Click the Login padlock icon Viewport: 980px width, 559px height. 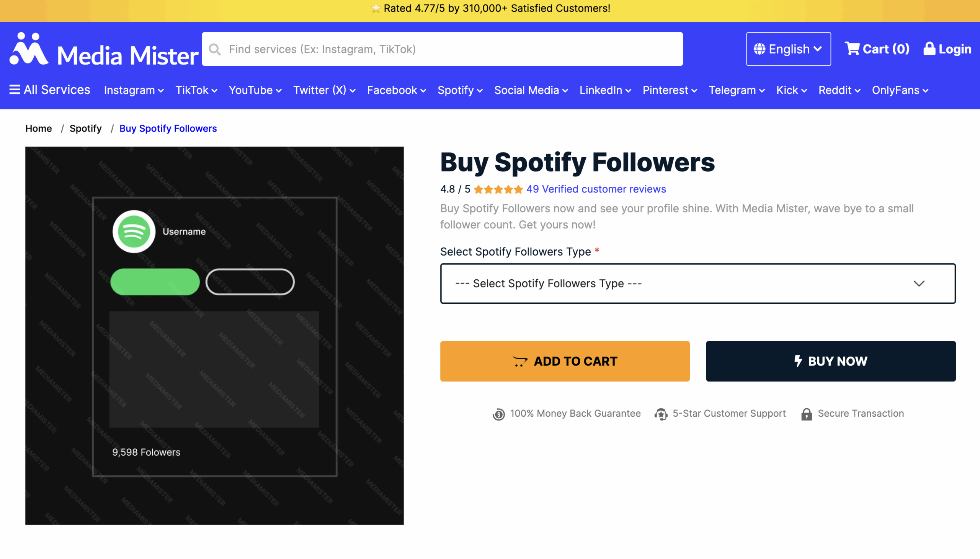929,49
